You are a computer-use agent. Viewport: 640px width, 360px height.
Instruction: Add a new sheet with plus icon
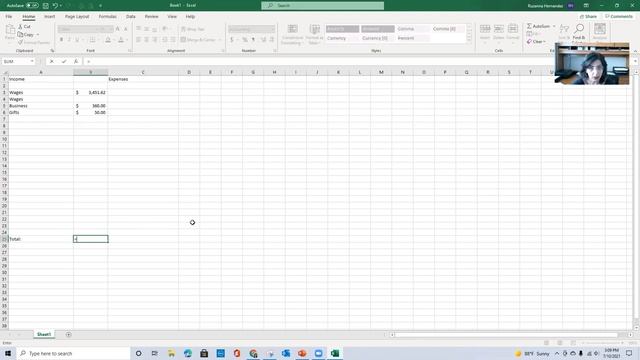point(69,335)
